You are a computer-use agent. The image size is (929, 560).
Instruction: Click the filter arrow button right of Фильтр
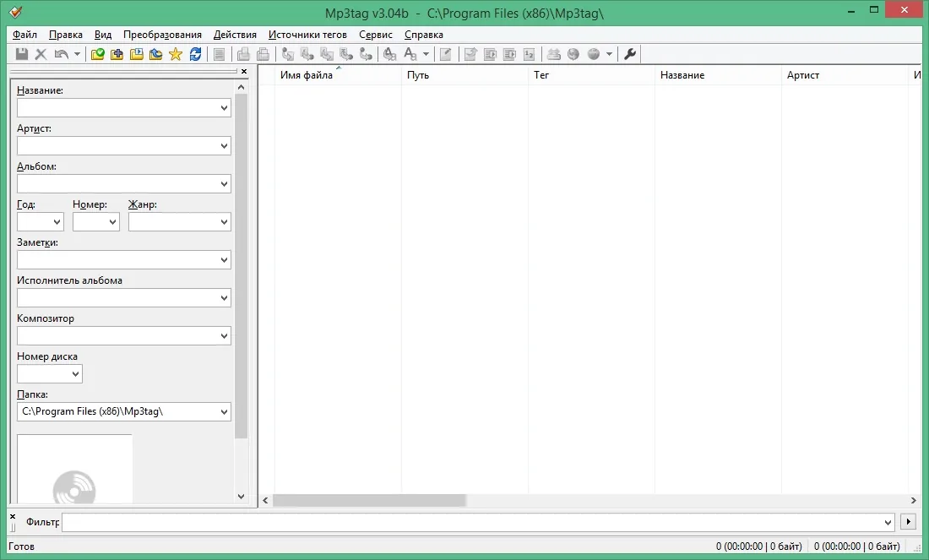tap(908, 522)
